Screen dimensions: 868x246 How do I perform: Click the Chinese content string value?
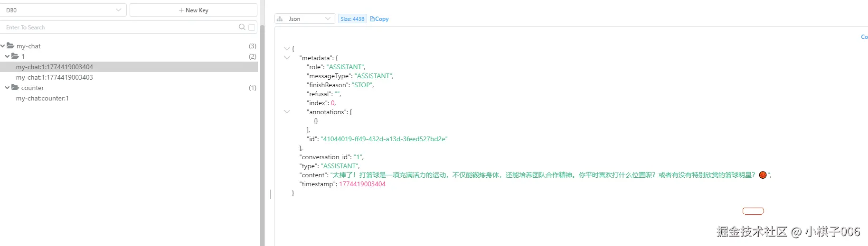coord(550,175)
